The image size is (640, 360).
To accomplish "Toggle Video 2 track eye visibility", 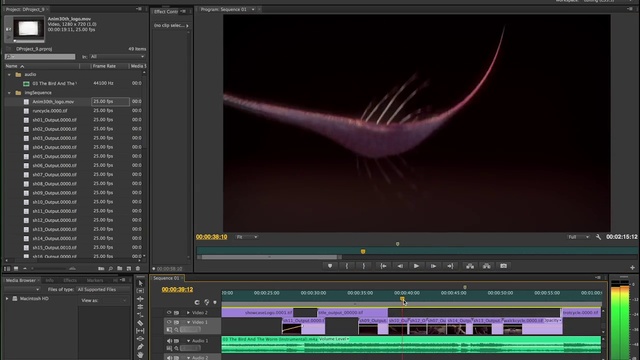I will click(x=169, y=313).
